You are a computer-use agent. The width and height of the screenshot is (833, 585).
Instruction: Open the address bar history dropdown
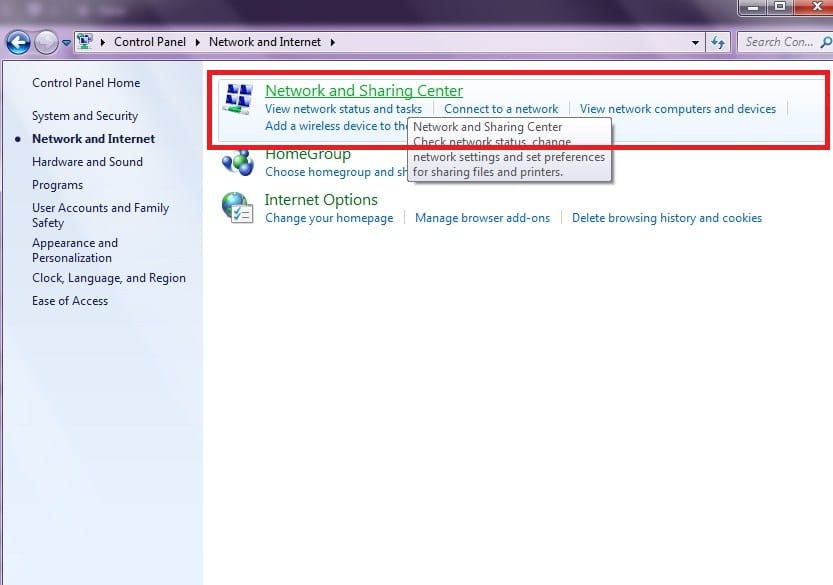coord(695,43)
